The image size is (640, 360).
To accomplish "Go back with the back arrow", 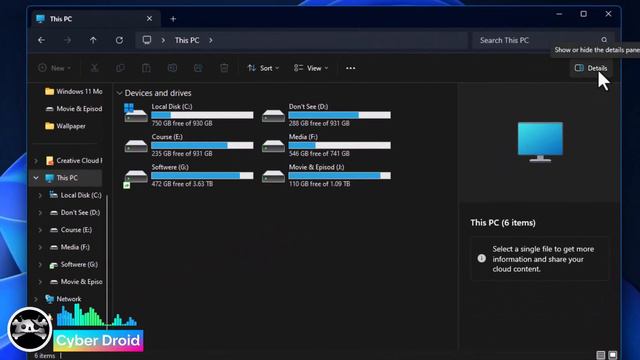I will coord(41,40).
